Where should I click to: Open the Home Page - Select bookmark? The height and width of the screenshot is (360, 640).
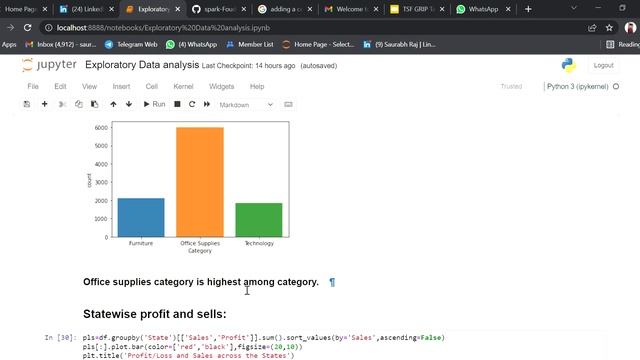click(x=318, y=44)
